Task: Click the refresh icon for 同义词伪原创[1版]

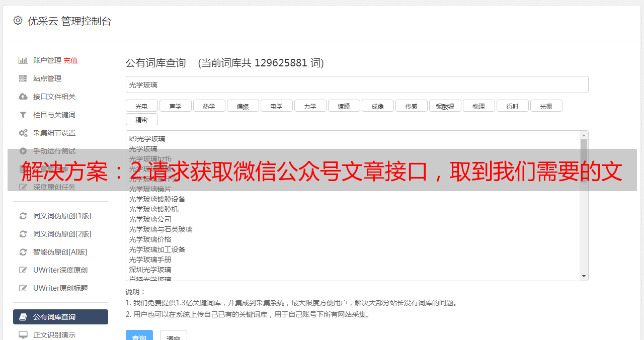Action: pos(23,216)
